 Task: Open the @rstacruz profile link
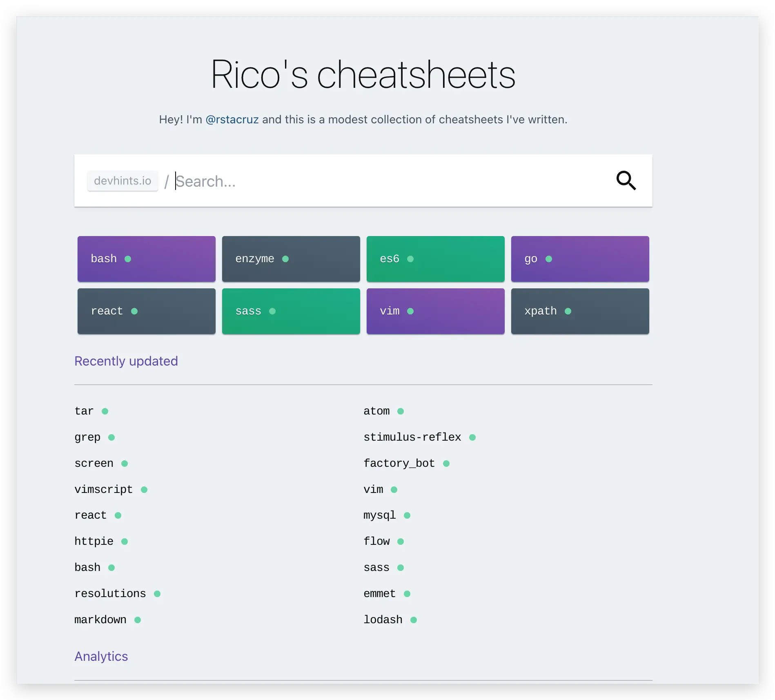(232, 119)
